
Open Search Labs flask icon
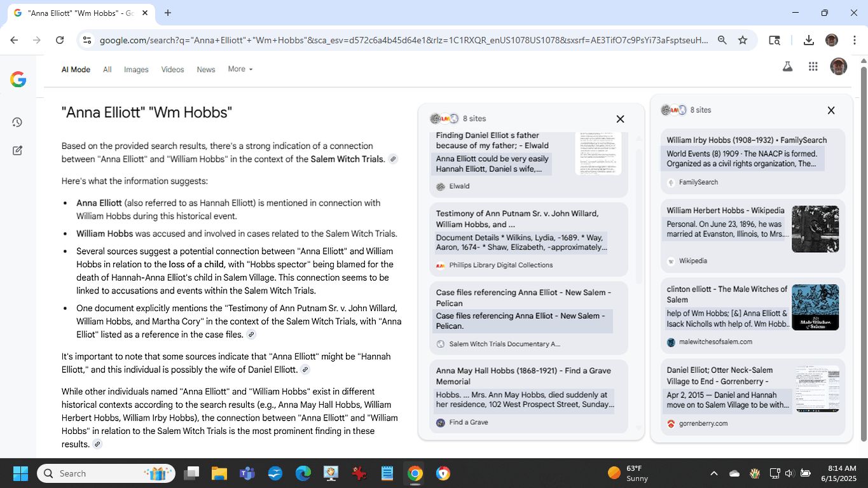[787, 67]
